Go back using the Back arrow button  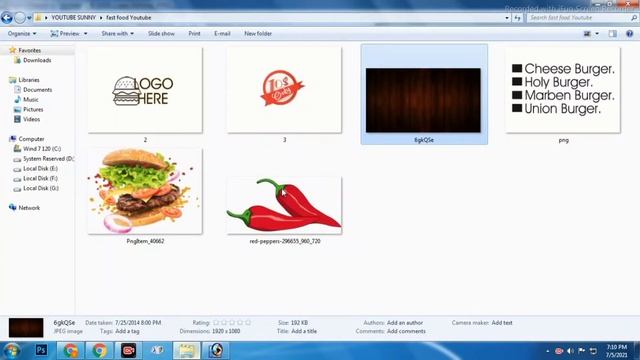pos(7,18)
